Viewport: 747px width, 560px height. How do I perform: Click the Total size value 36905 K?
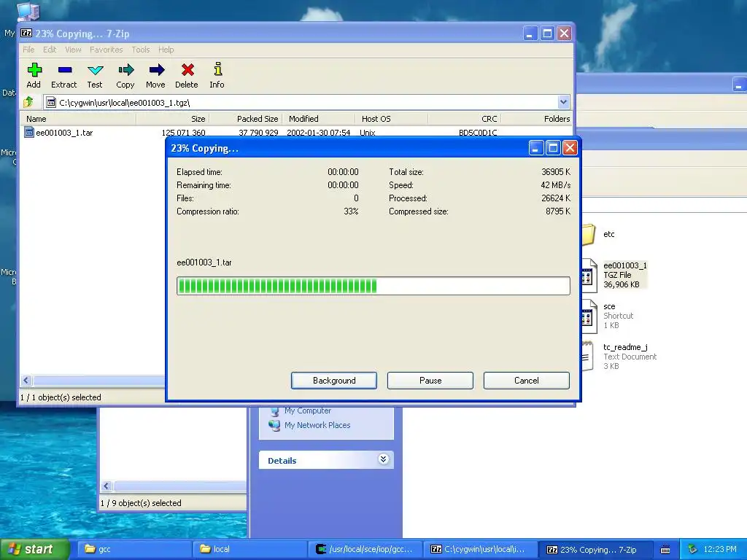(x=555, y=172)
